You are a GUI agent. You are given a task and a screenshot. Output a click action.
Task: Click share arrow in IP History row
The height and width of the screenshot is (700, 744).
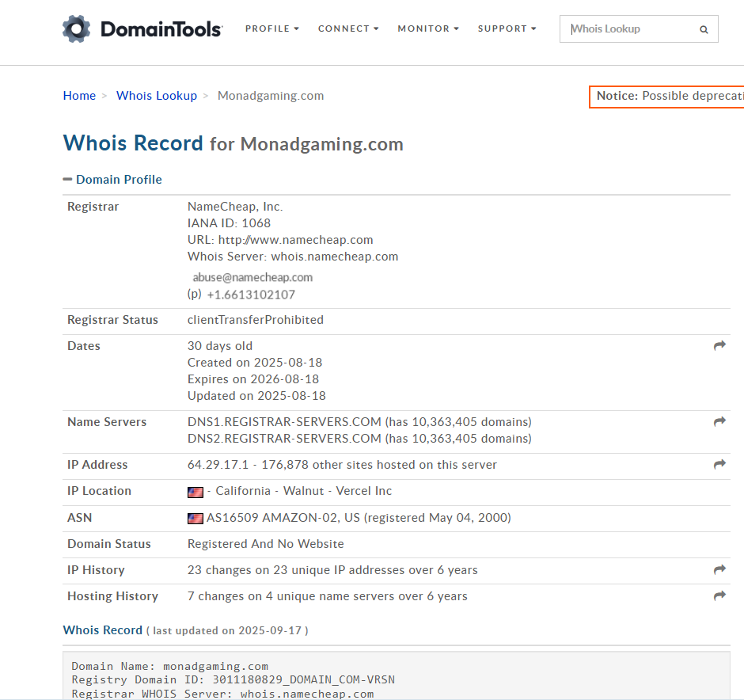(719, 569)
